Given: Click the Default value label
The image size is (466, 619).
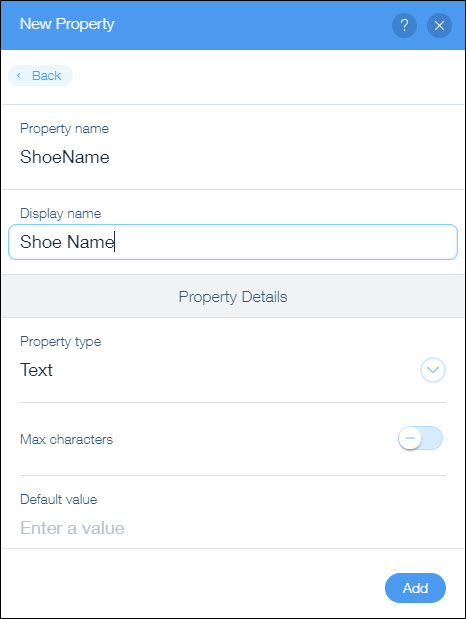Looking at the screenshot, I should click(x=58, y=499).
